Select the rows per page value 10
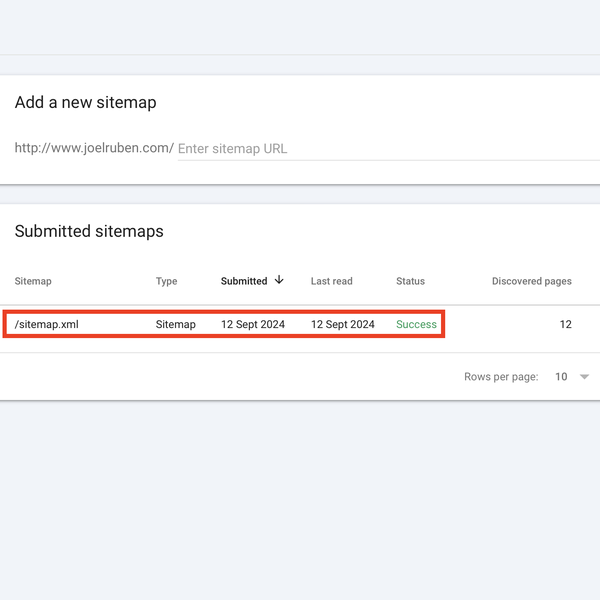Image resolution: width=600 pixels, height=600 pixels. [x=561, y=377]
